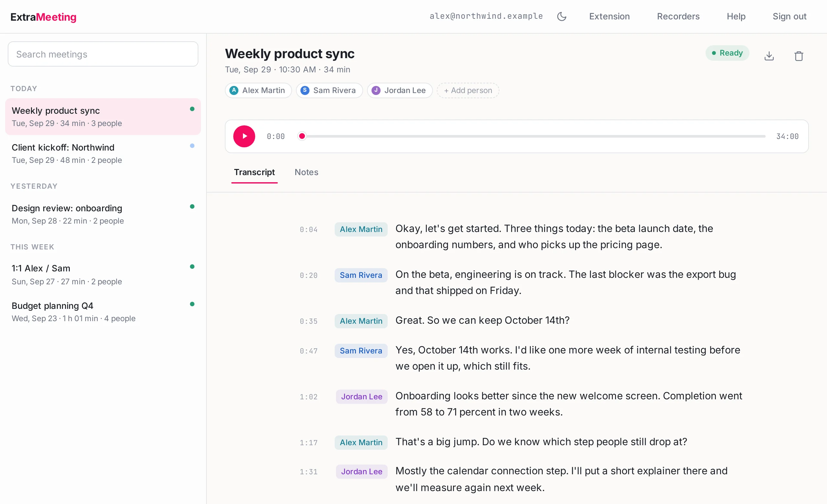Click the blue status dot on Client kickoff
Image resolution: width=827 pixels, height=504 pixels.
point(192,146)
